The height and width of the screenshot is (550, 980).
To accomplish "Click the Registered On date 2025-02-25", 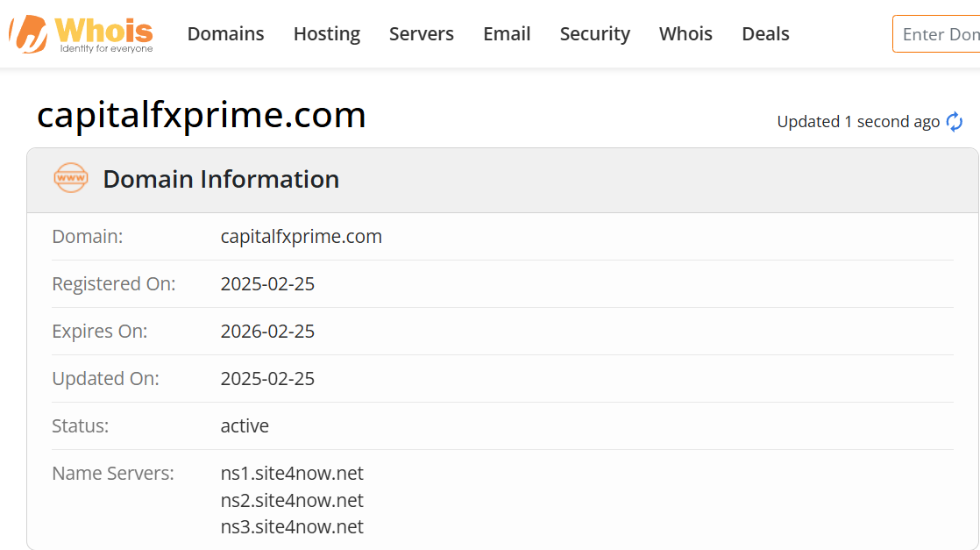I will point(267,284).
